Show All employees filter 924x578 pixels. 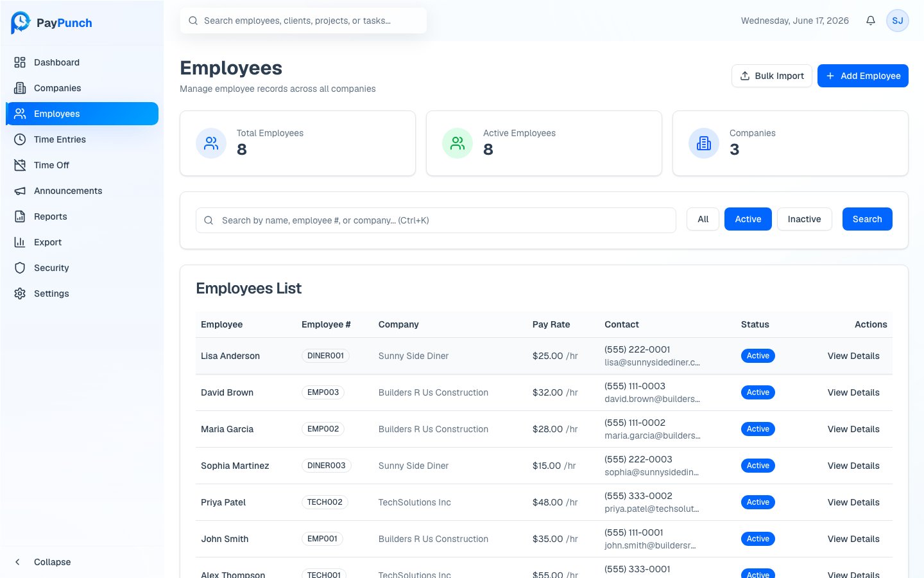click(x=703, y=219)
